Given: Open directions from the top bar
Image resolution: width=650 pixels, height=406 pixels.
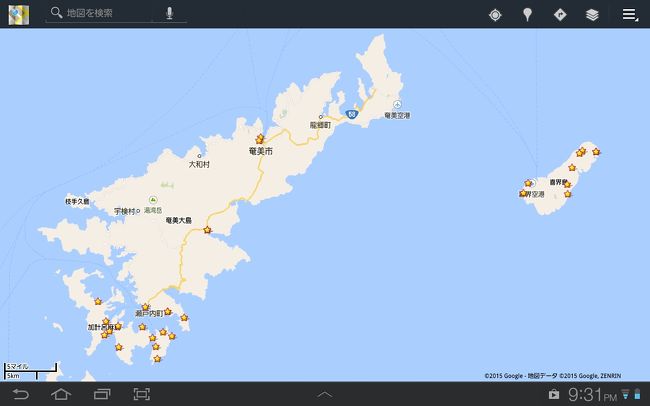Looking at the screenshot, I should click(560, 15).
